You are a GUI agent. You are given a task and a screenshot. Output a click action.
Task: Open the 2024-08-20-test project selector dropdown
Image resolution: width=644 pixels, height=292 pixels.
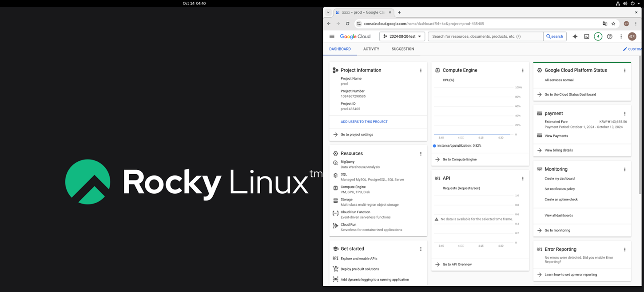point(402,36)
